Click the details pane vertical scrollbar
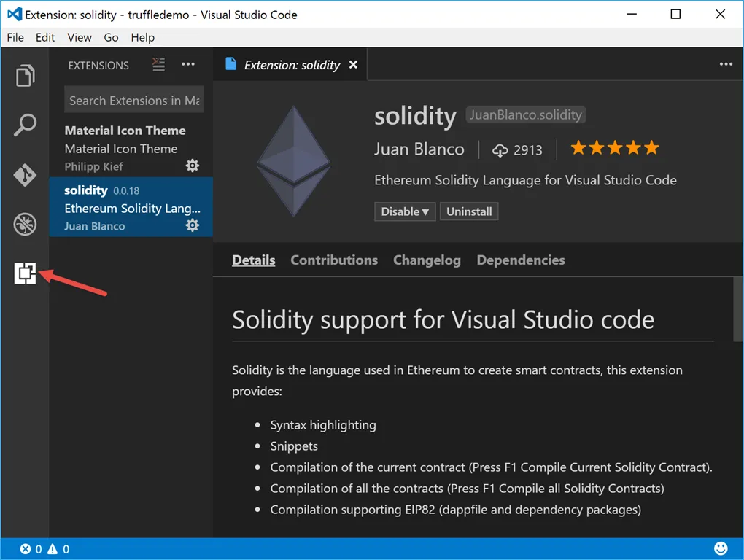Image resolution: width=744 pixels, height=560 pixels. click(738, 310)
